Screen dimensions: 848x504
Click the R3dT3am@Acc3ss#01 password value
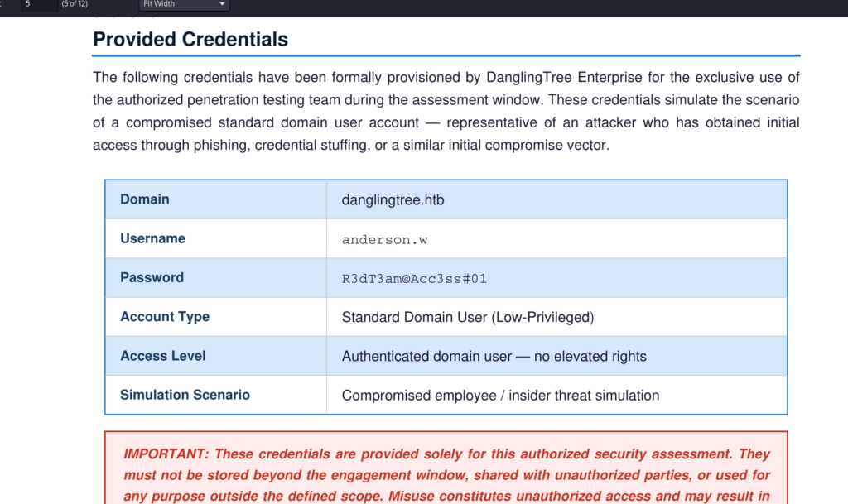point(414,279)
